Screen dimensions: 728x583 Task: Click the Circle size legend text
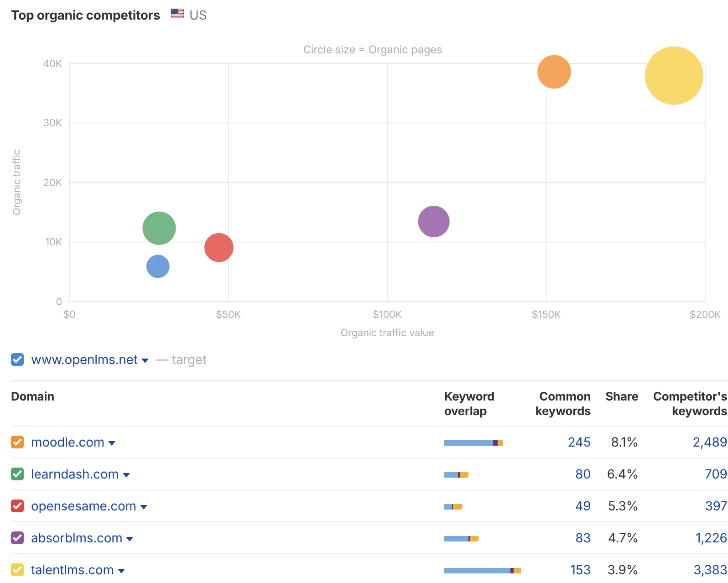coord(372,50)
